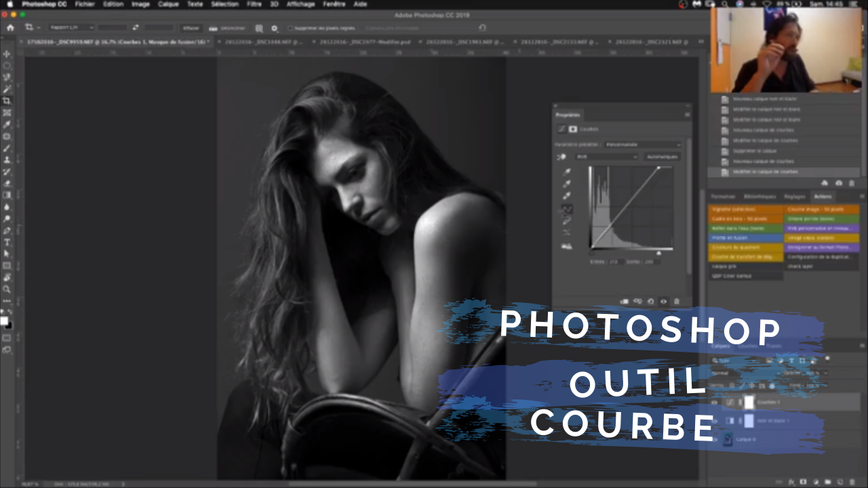Select the Eyedropper tool in the toolbox

pyautogui.click(x=7, y=125)
